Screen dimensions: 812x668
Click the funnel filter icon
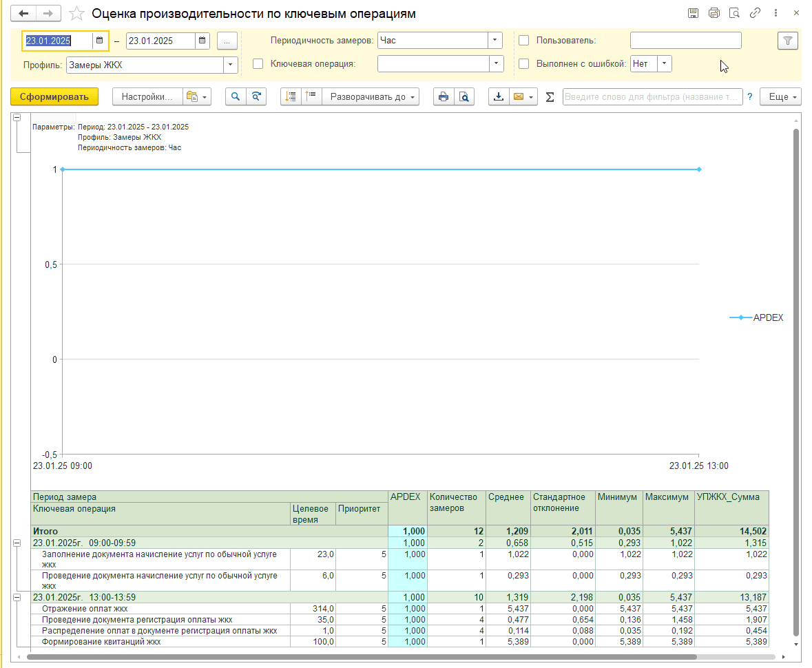point(788,41)
